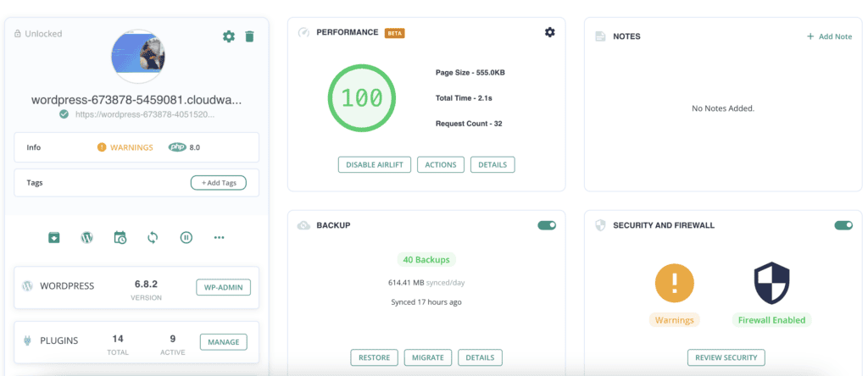The height and width of the screenshot is (376, 868).
Task: Click DISABLE AIRLIFT button
Action: [374, 165]
